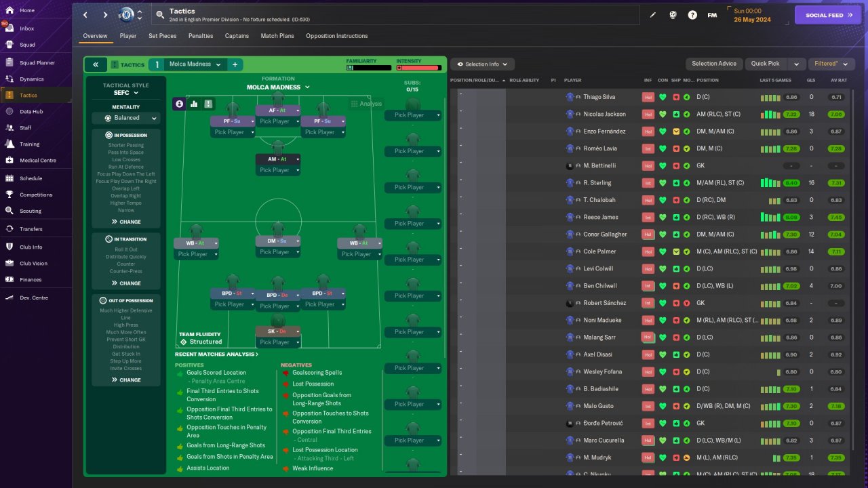The width and height of the screenshot is (868, 488).
Task: Collapse the tactics panel with double-chevron button
Action: click(x=96, y=64)
